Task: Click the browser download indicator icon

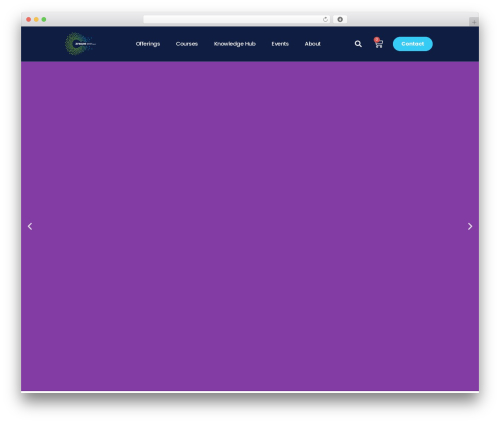Action: [340, 19]
